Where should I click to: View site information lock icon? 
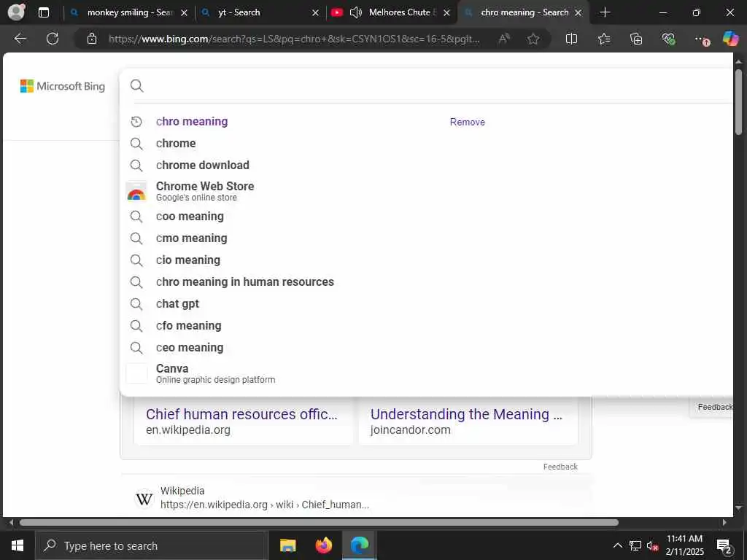coord(92,39)
